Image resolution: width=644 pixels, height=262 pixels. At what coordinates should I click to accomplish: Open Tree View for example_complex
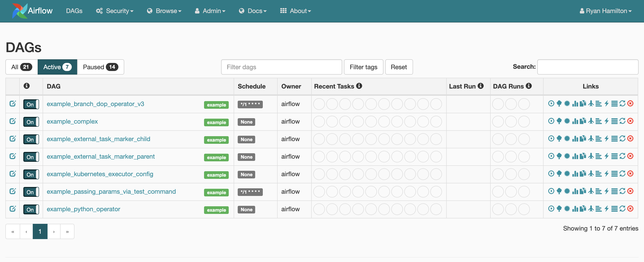coord(559,121)
